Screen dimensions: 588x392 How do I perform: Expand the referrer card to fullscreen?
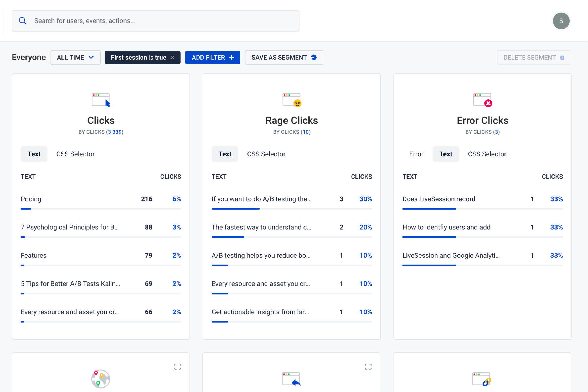[368, 367]
